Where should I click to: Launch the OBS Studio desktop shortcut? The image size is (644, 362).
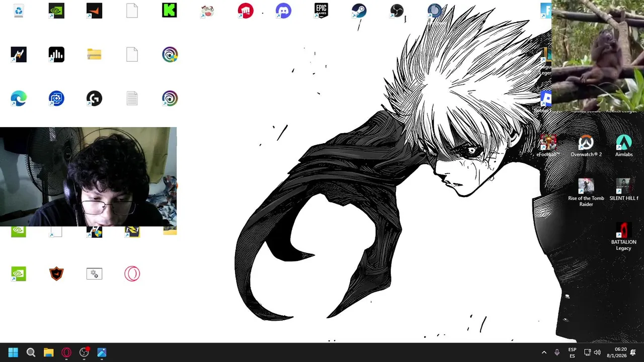[x=396, y=11]
